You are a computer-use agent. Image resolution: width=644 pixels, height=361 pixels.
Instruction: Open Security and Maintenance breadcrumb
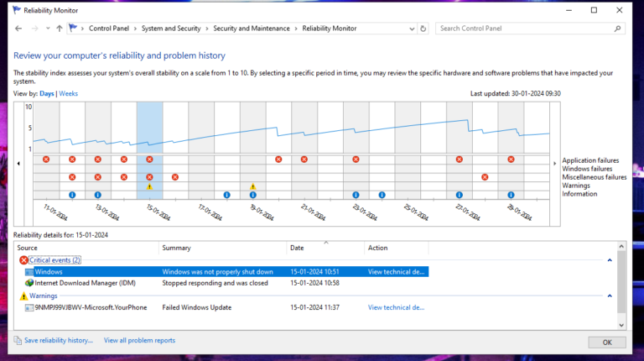252,29
